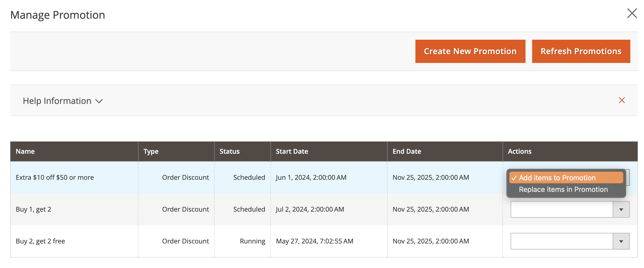Select the Buy 1, get 2 promotion name
This screenshot has width=644, height=268.
tap(33, 209)
